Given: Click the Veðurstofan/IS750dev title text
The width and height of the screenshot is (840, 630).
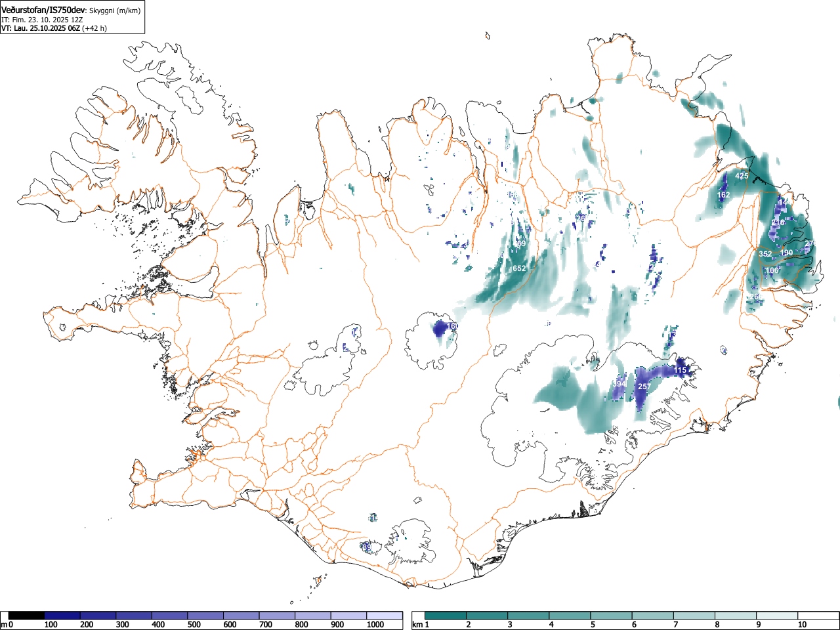Looking at the screenshot, I should 43,10.
